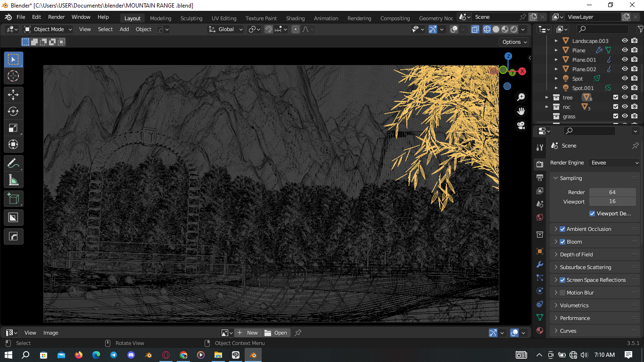
Task: Switch to wireframe viewport shading
Action: [x=487, y=29]
